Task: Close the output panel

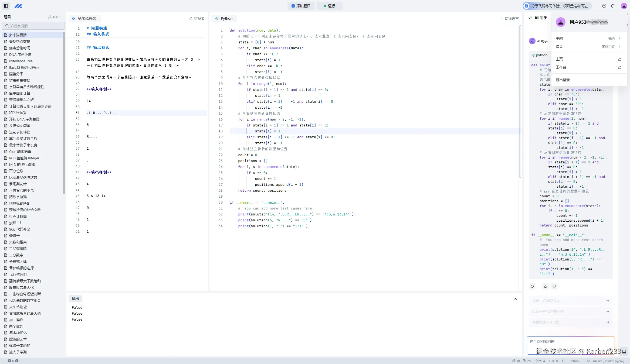Action: [x=516, y=299]
